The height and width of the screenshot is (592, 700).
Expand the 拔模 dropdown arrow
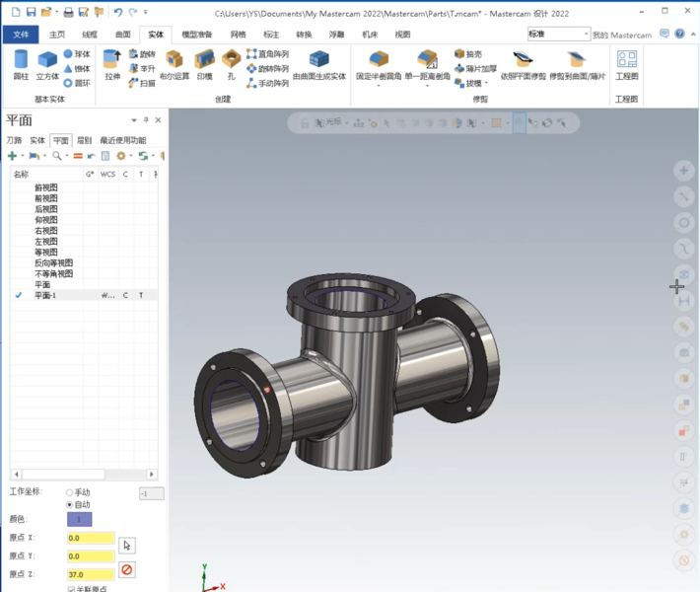point(486,83)
